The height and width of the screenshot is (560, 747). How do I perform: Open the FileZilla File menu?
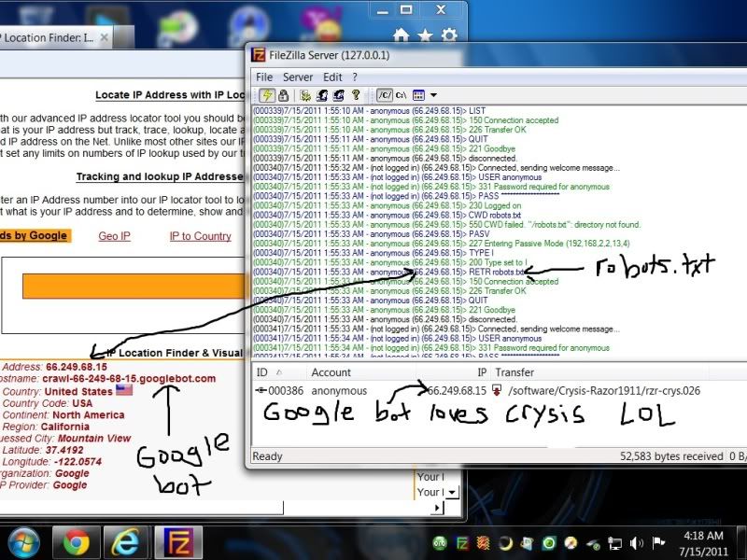tap(264, 77)
